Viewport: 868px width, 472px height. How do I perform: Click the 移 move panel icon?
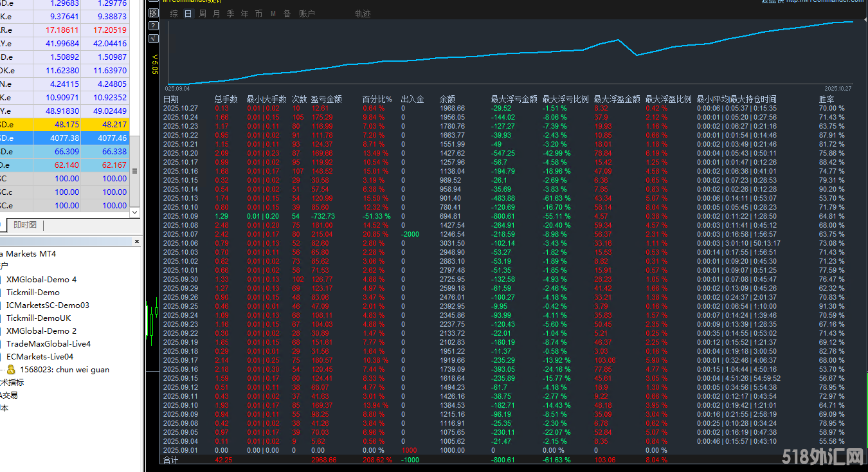coord(153,13)
